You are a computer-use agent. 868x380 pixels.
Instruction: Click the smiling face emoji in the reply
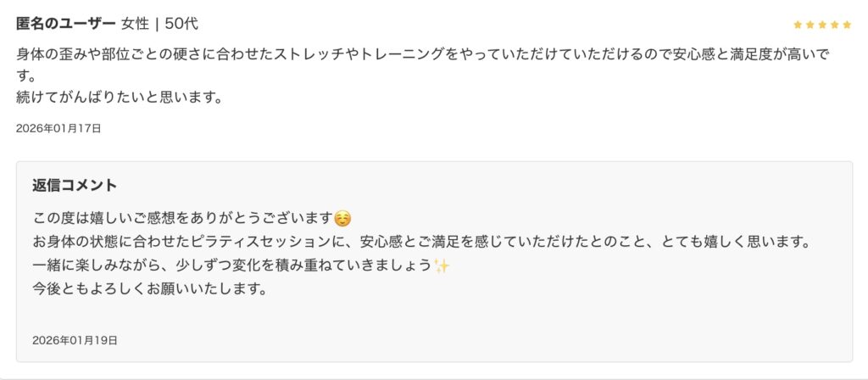pos(342,219)
